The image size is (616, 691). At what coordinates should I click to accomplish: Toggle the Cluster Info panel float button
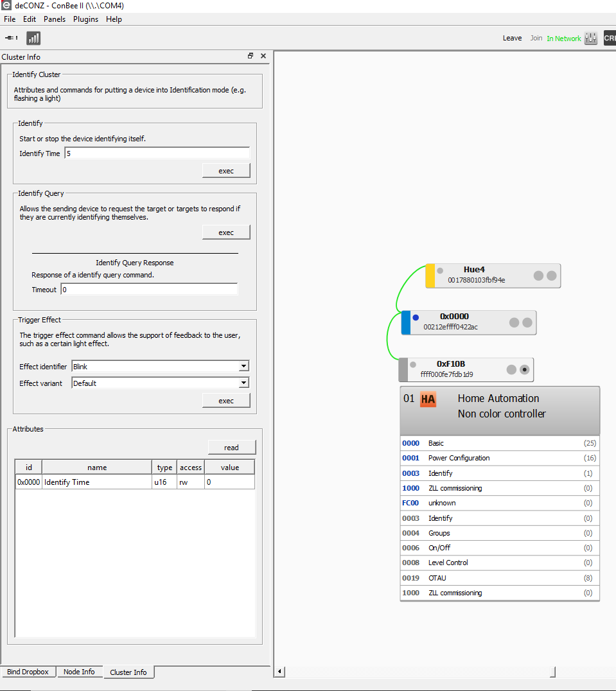250,56
